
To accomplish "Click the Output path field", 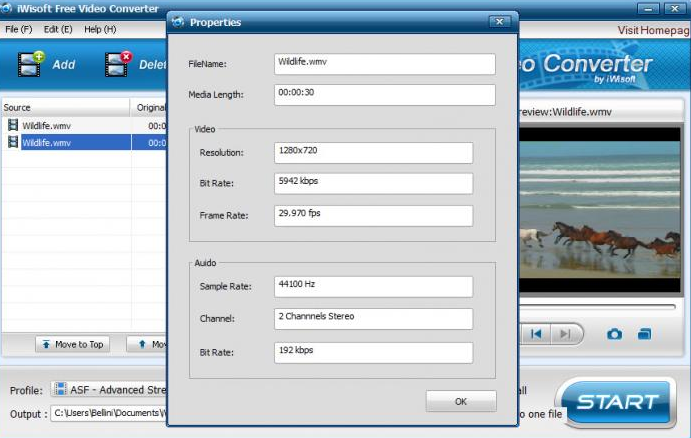I will [109, 413].
